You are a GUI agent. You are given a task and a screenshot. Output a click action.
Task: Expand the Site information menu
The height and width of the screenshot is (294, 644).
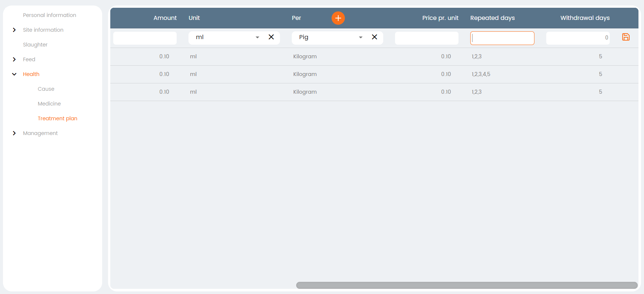point(14,30)
